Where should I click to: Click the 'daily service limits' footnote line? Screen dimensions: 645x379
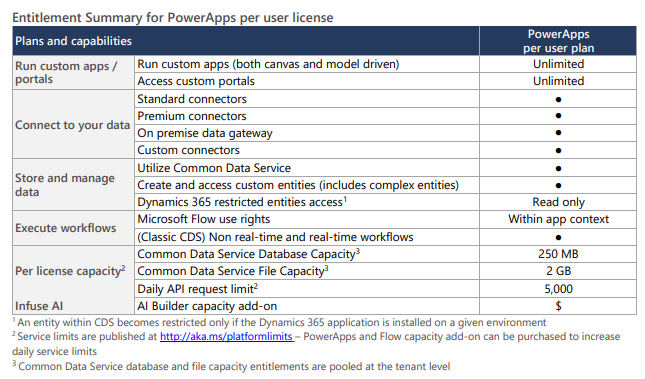coord(54,351)
